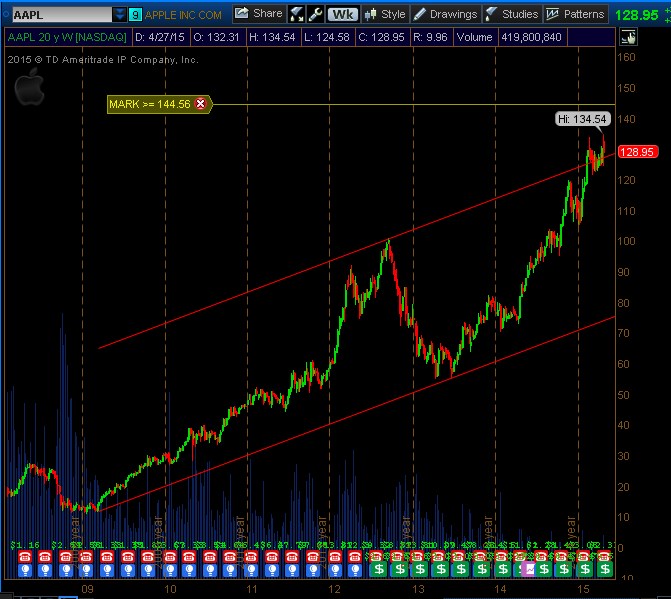Screen dimensions: 671x599
Task: Open the Drawings menu
Action: [x=445, y=14]
